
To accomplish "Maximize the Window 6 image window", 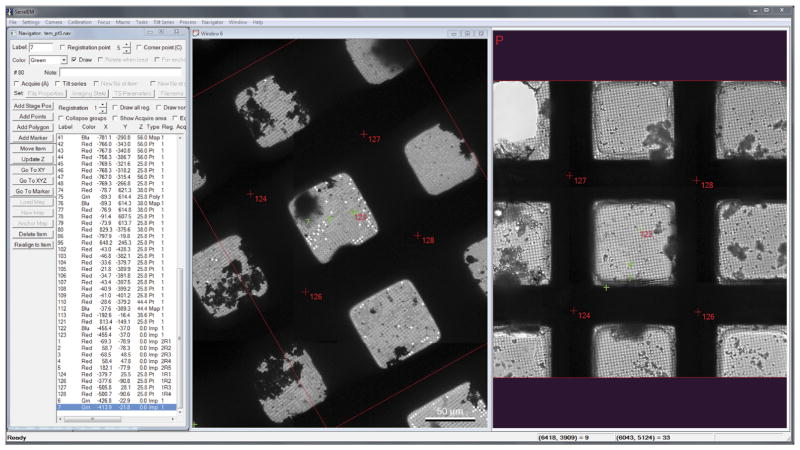I will 467,33.
